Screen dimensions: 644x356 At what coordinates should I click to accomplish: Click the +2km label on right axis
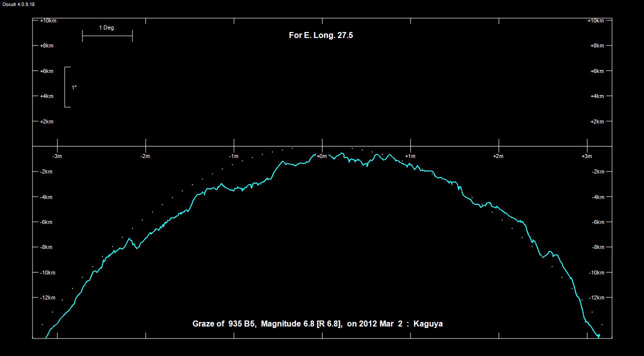click(x=597, y=122)
